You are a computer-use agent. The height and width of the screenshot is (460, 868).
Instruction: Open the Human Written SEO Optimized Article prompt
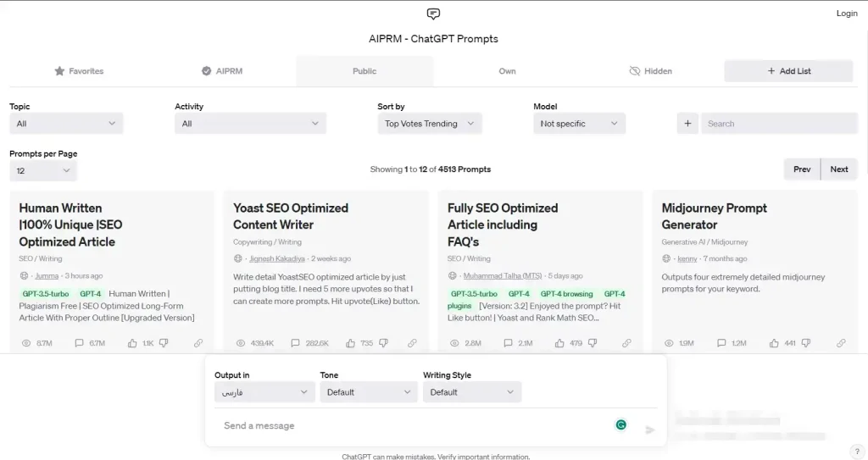point(71,224)
